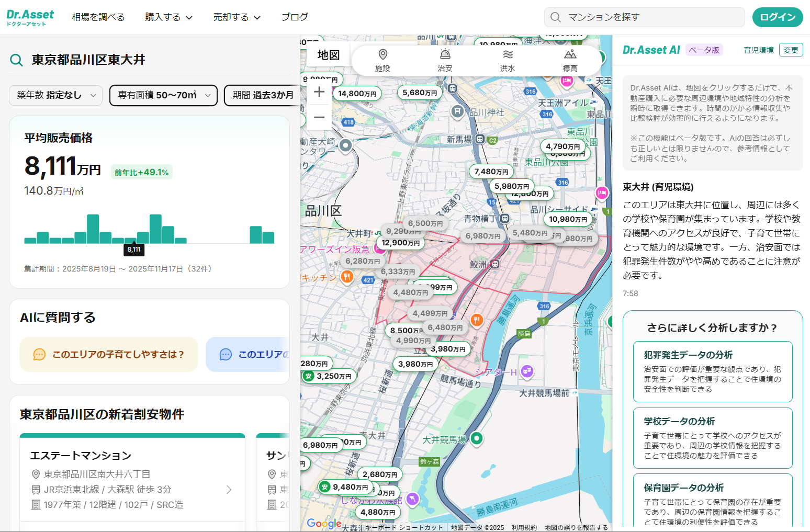Click the 8,111 histogram bar
This screenshot has width=810, height=532.
(x=131, y=240)
